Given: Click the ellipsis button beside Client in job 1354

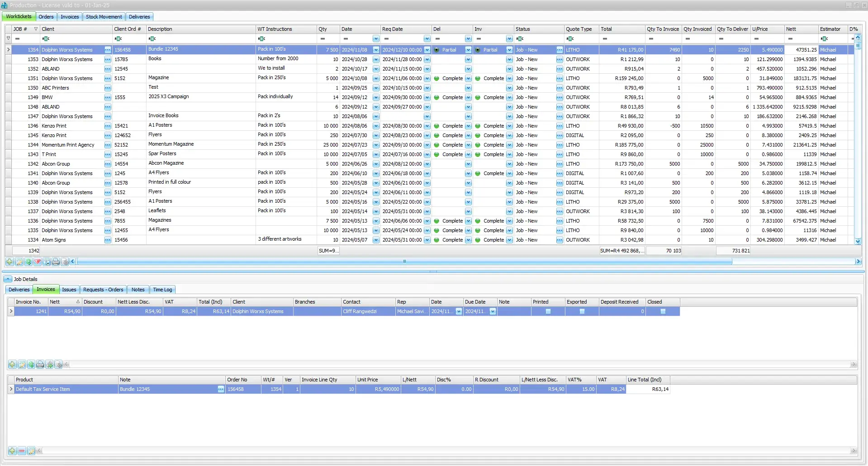Looking at the screenshot, I should click(108, 50).
